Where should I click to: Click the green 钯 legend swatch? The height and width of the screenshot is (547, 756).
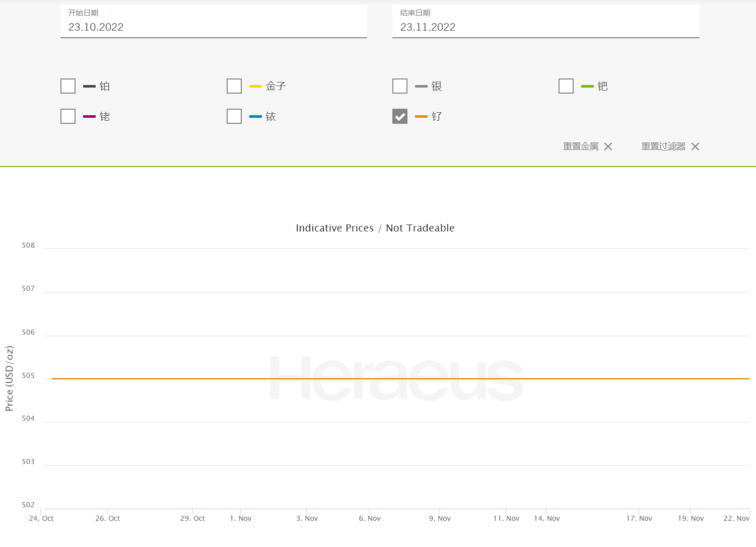coord(587,87)
